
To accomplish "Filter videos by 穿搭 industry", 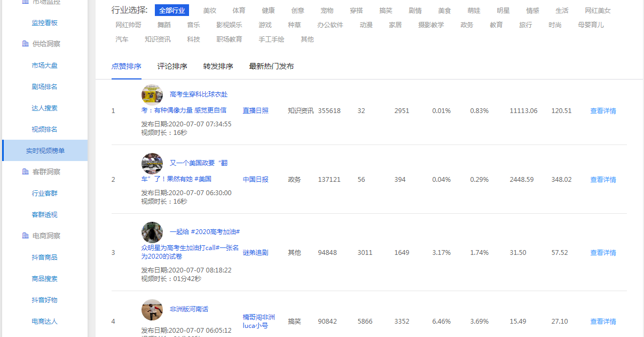I will click(357, 10).
